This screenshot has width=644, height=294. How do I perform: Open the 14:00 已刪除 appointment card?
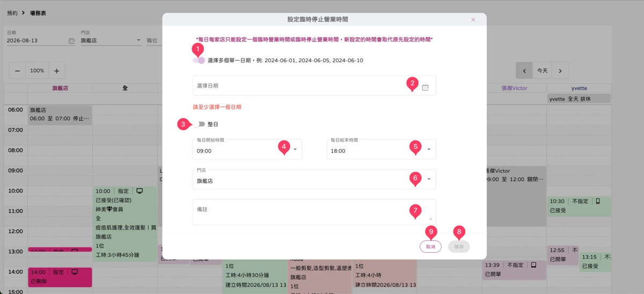[60, 277]
